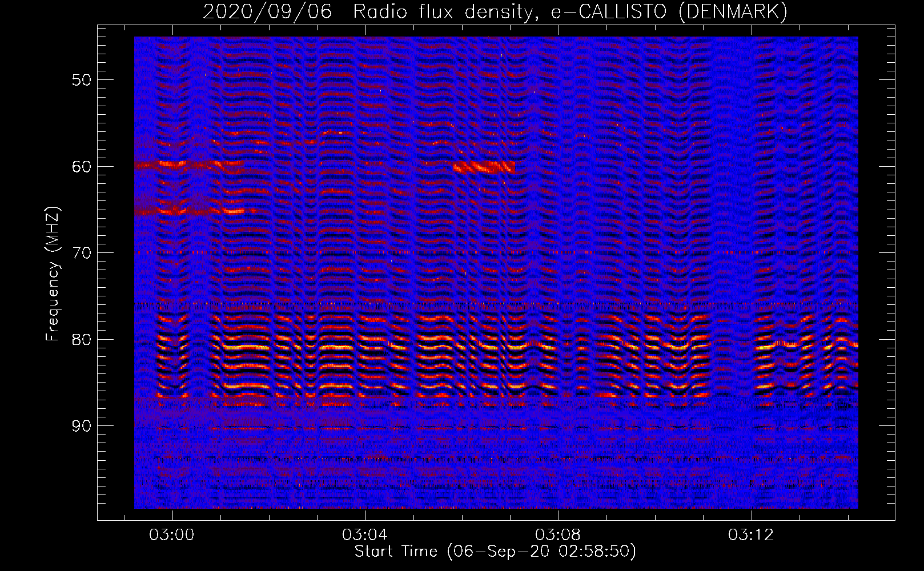Click the 90 frequency tick label

[x=82, y=426]
